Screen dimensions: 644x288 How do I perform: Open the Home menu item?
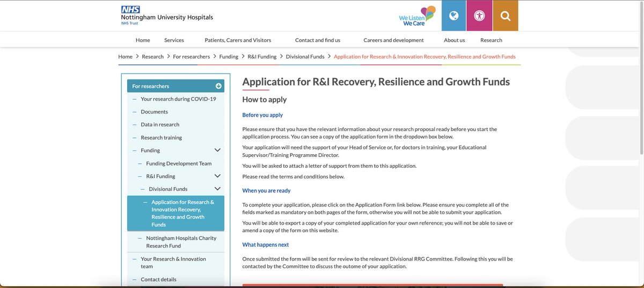point(143,40)
